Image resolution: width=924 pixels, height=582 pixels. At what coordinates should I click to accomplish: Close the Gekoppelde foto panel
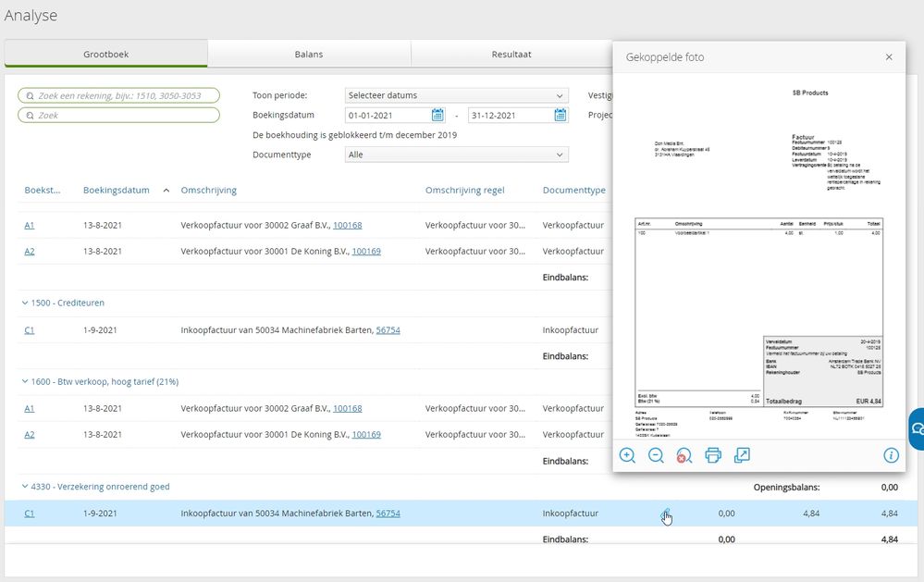[x=889, y=57]
